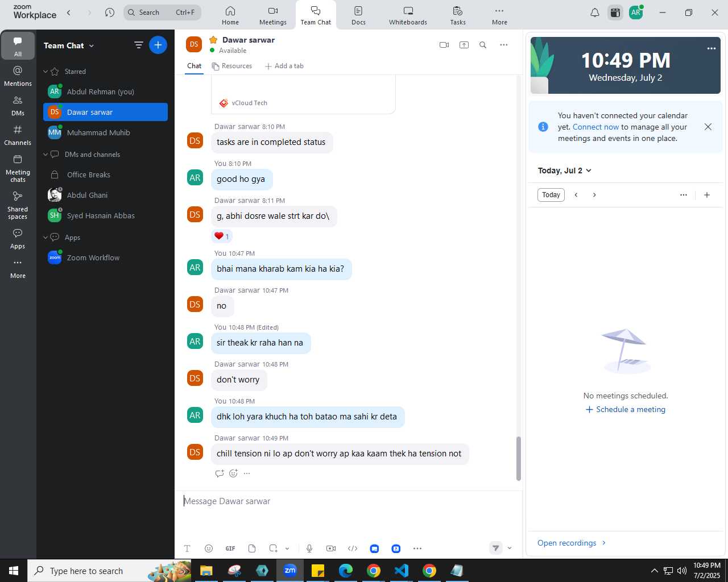This screenshot has height=582, width=728.
Task: Open the Today, Jul 2 date dropdown
Action: coord(565,171)
